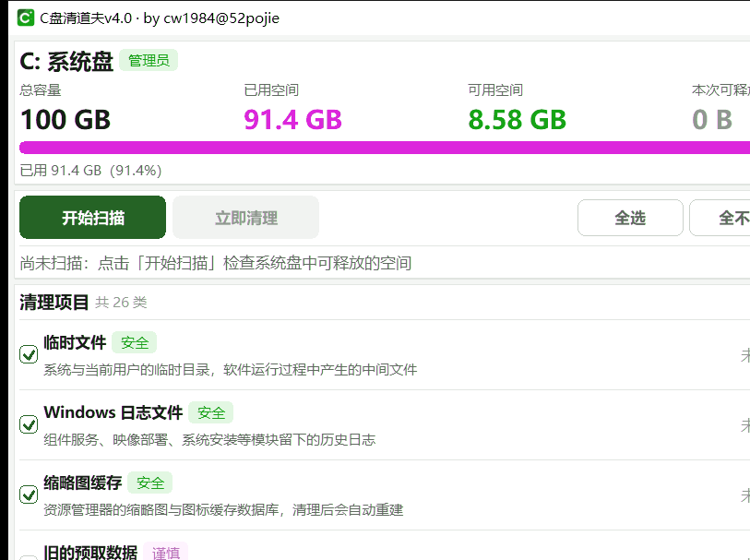Click the 已用 91.4 GB (91.4%) text
The image size is (750, 560).
[91, 171]
